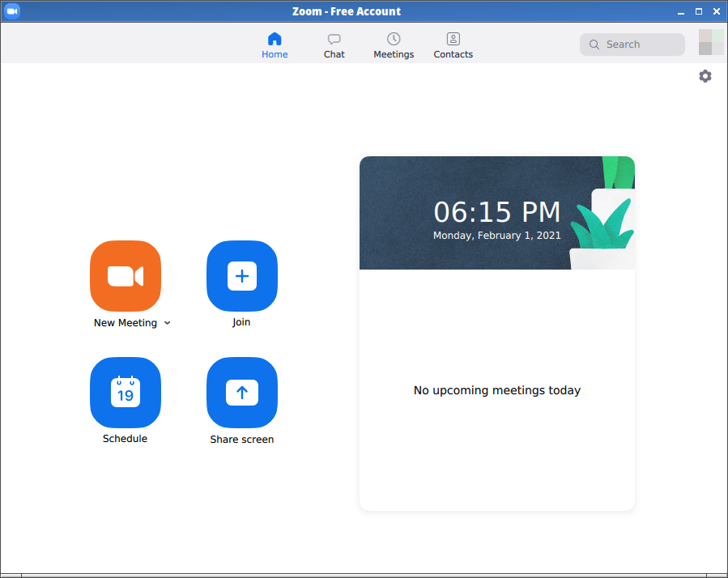
Task: Select the Contacts tab
Action: tap(453, 45)
